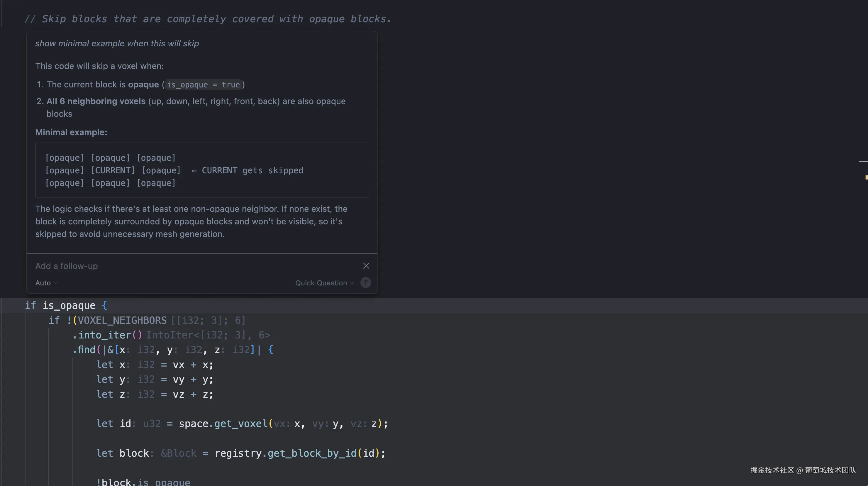The image size is (868, 486).
Task: Send the follow-up with the up-arrow button
Action: point(366,282)
